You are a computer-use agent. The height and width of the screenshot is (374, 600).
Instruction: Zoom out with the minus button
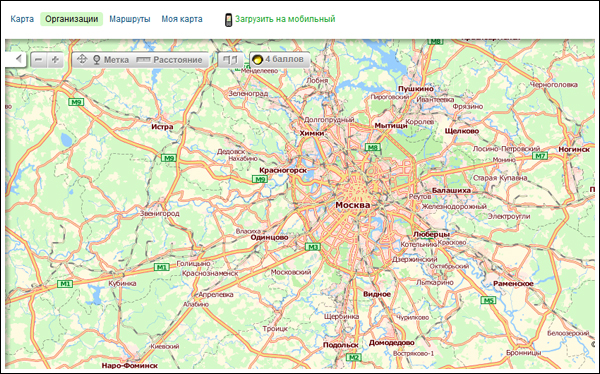[39, 60]
